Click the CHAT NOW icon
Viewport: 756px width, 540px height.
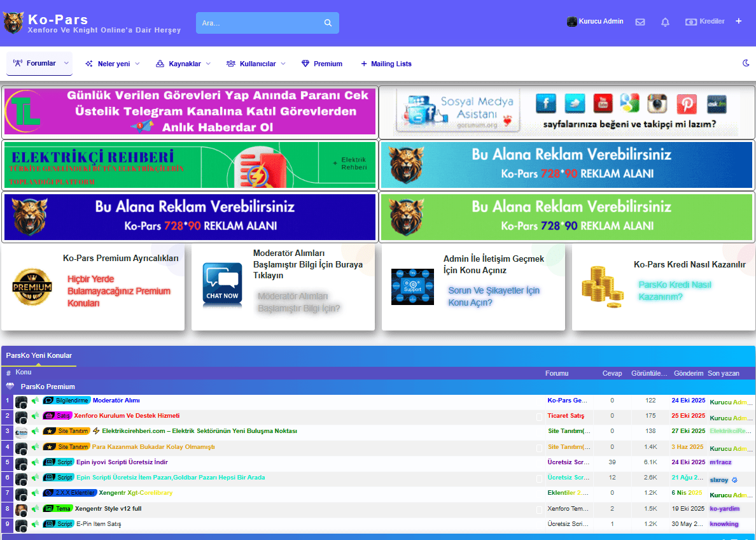tap(222, 284)
